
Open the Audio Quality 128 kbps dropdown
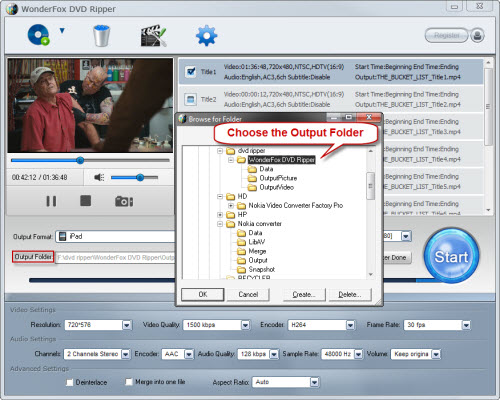click(x=274, y=354)
